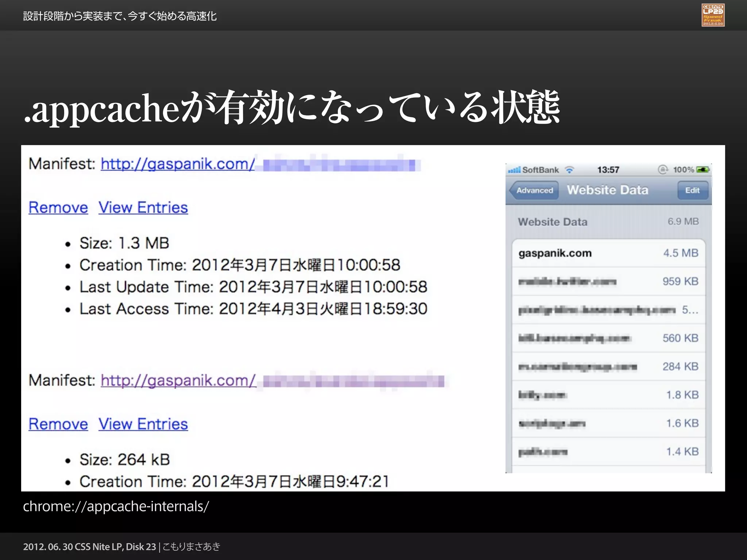Click the 13:57 clock in status bar
747x560 pixels.
[x=608, y=170]
